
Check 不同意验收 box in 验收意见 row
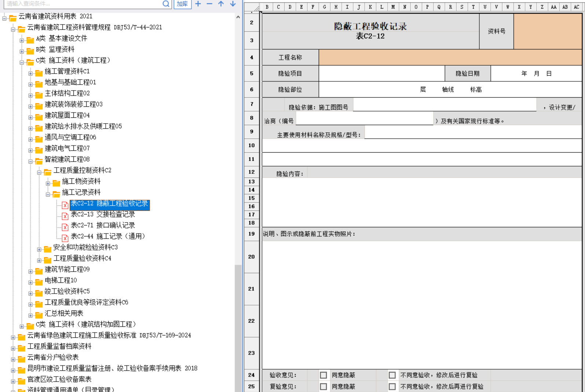point(392,375)
